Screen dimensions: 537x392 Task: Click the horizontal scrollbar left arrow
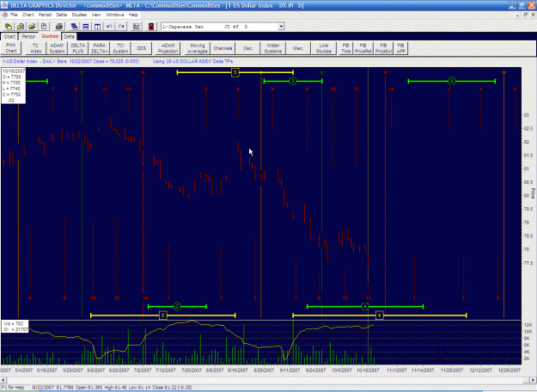[3, 380]
